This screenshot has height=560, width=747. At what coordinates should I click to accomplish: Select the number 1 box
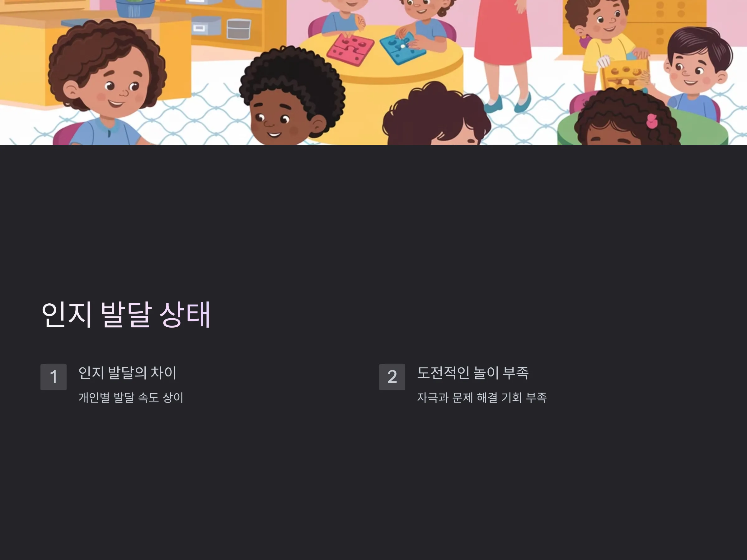53,377
